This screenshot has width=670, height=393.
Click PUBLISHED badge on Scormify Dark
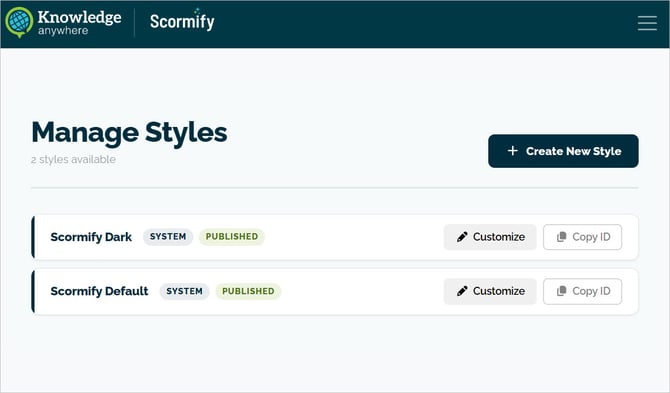point(232,237)
